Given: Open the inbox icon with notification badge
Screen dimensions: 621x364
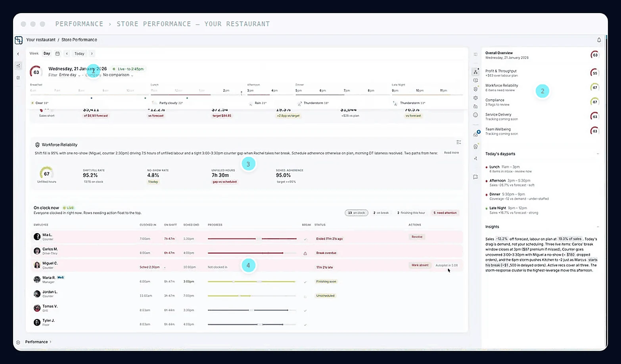Looking at the screenshot, I should [x=476, y=134].
